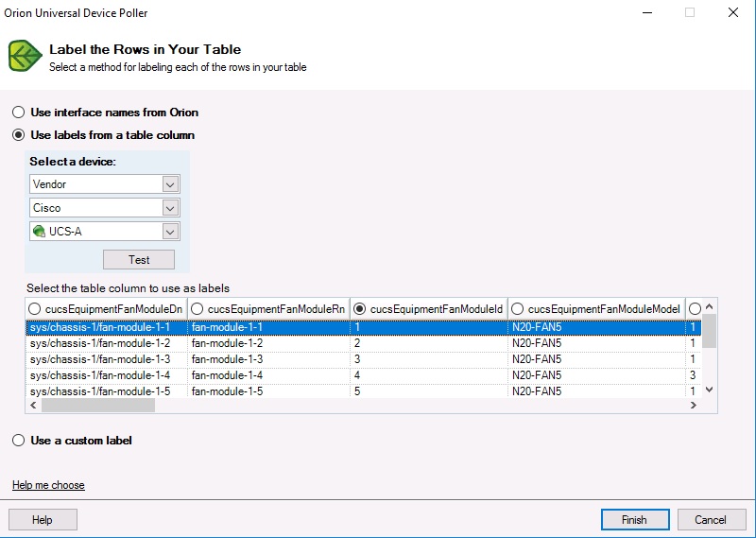Click the table's scroll down arrow
Image resolution: width=756 pixels, height=538 pixels.
(x=709, y=390)
